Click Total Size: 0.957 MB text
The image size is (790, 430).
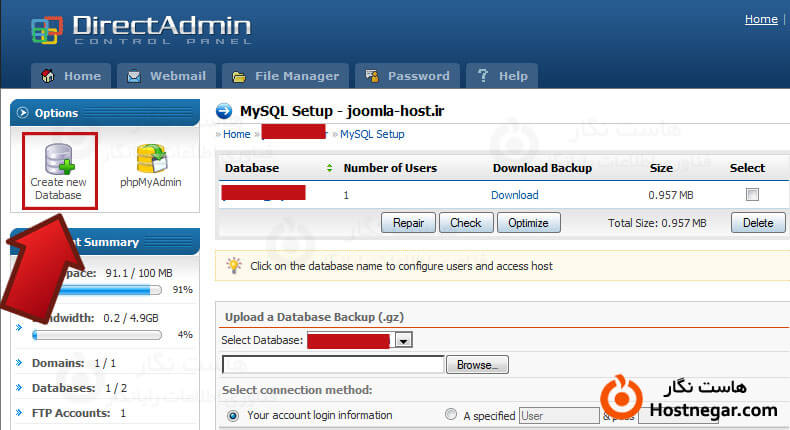pyautogui.click(x=657, y=223)
